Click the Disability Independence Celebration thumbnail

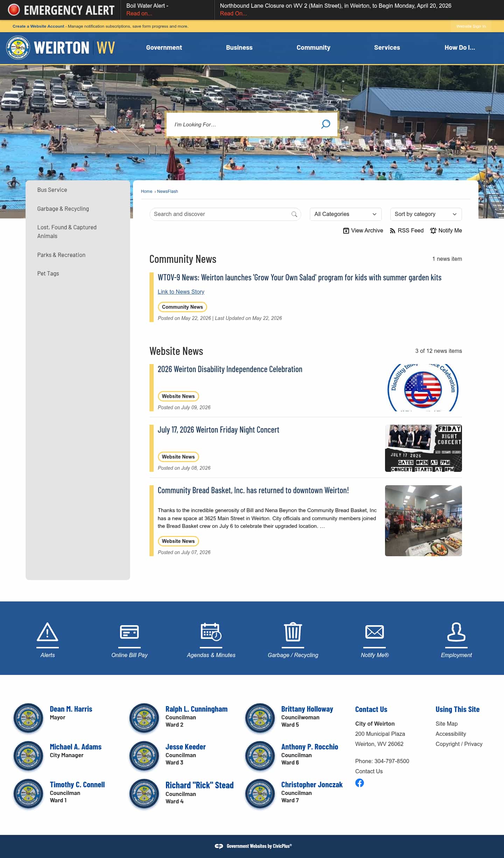click(x=423, y=388)
